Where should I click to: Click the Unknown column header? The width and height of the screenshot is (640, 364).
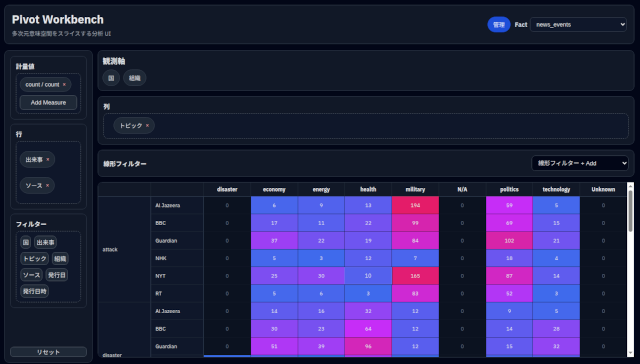click(603, 189)
